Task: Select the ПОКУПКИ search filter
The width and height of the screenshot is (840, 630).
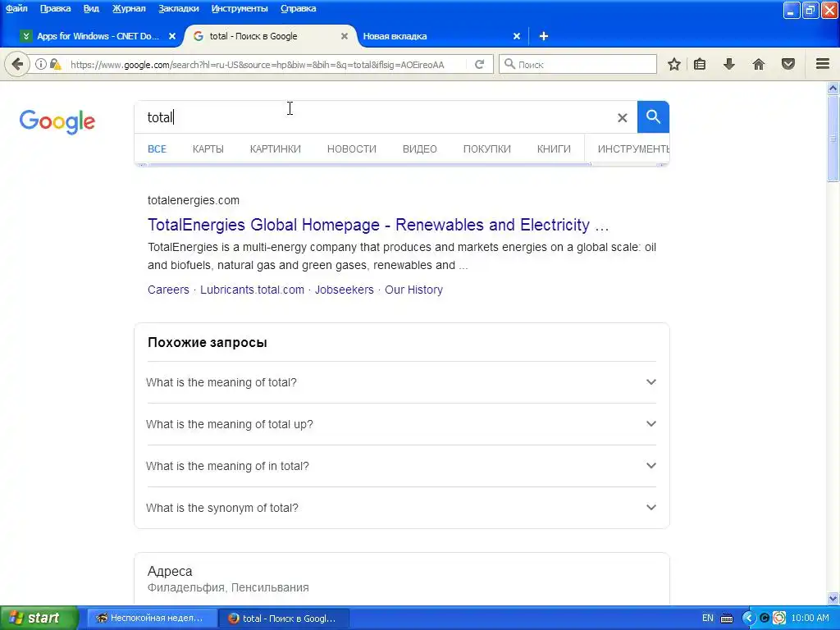Action: click(x=487, y=149)
